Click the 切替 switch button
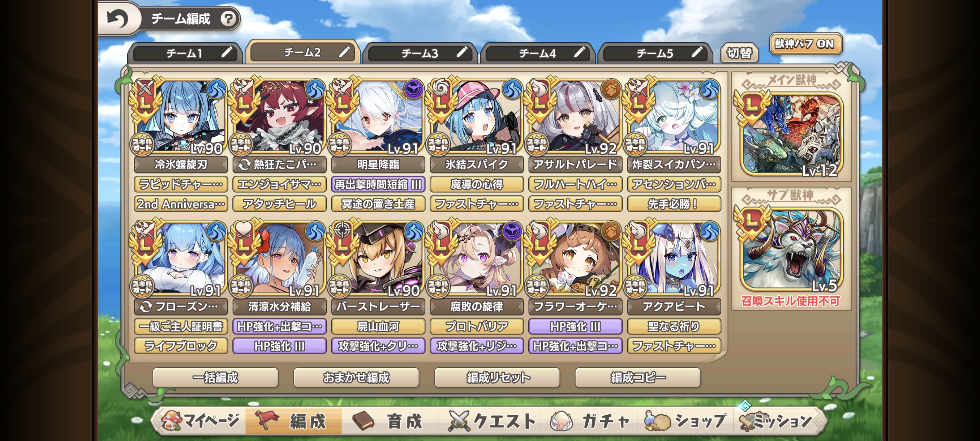The height and width of the screenshot is (441, 980). point(739,53)
